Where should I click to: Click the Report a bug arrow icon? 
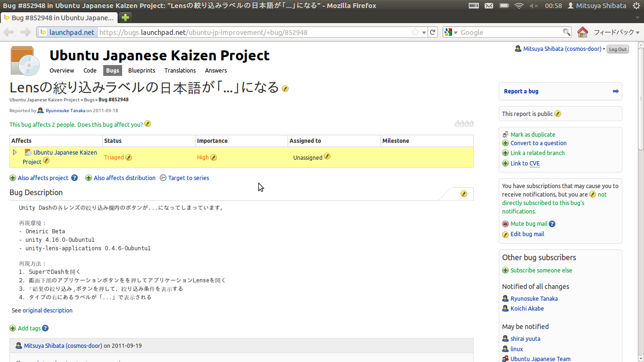point(616,91)
